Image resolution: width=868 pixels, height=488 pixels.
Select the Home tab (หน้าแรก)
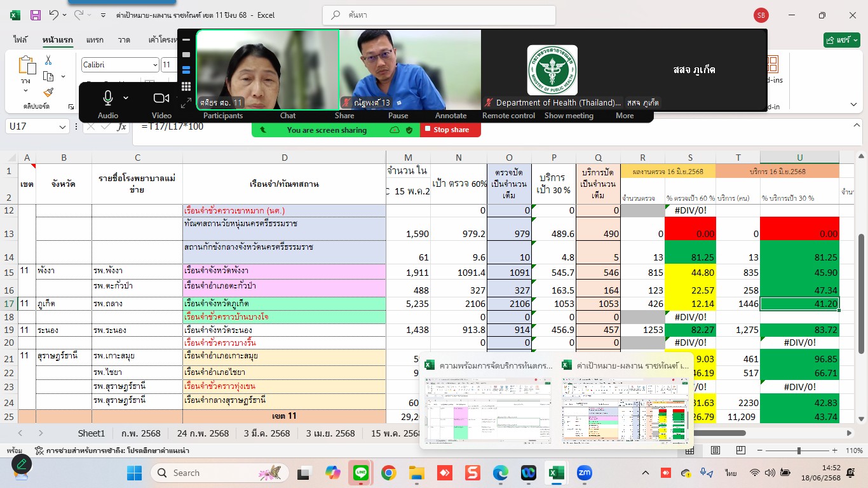point(57,40)
